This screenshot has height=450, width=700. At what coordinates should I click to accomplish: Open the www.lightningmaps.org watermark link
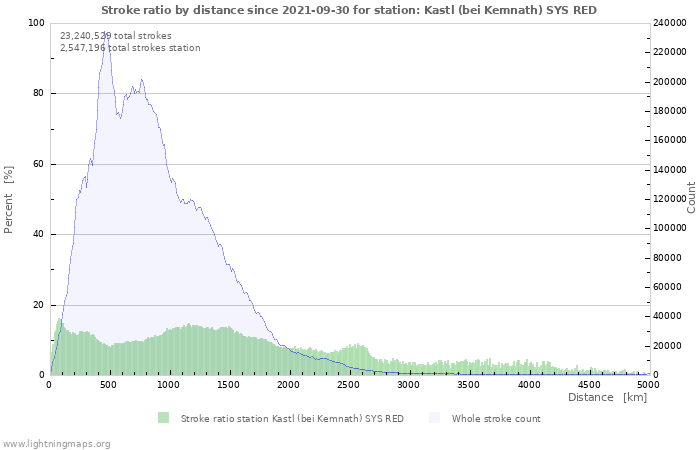point(56,443)
